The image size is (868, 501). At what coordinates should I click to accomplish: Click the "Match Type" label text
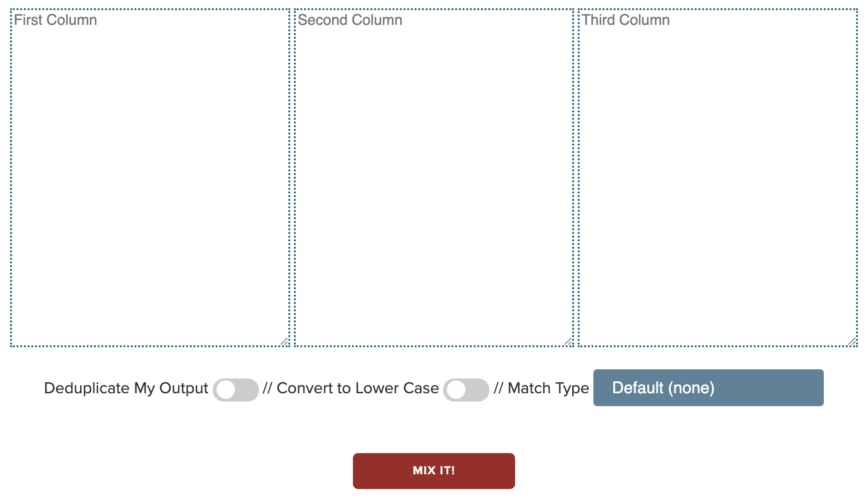[548, 388]
